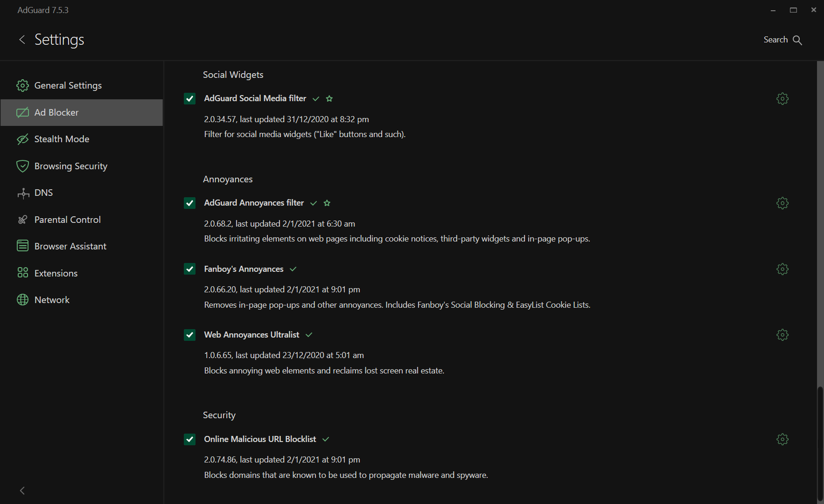Viewport: 824px width, 504px height.
Task: Open the Parental Control section
Action: 67,220
